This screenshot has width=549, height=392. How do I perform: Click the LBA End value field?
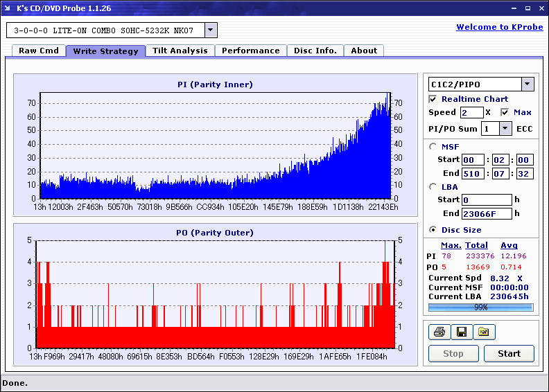coord(487,213)
